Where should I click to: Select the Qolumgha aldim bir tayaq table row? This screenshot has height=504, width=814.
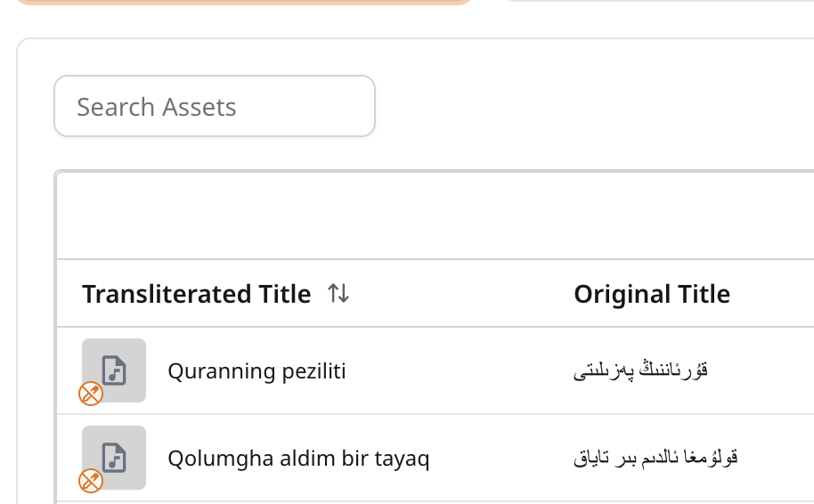click(499, 459)
